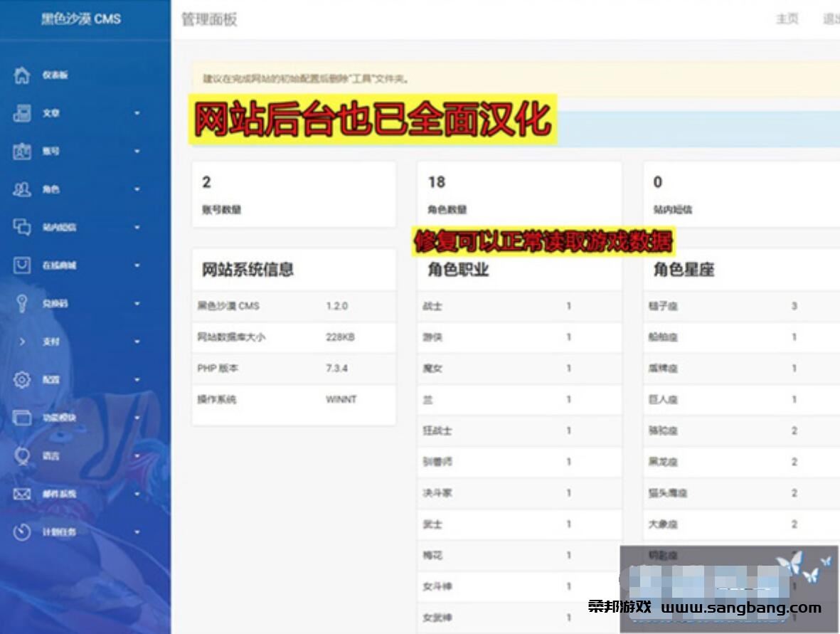Open the 主页 home link at top right
Viewport: 840px width, 634px height.
pyautogui.click(x=786, y=19)
